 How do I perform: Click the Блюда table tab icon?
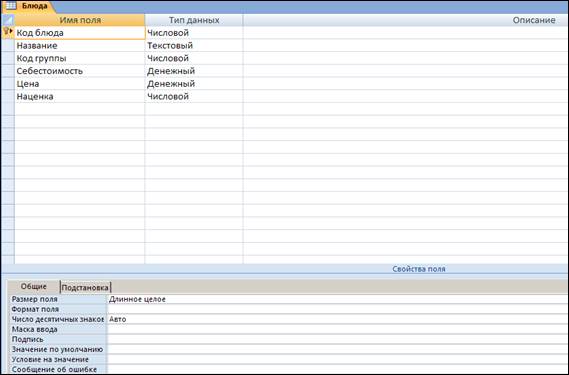(x=11, y=6)
